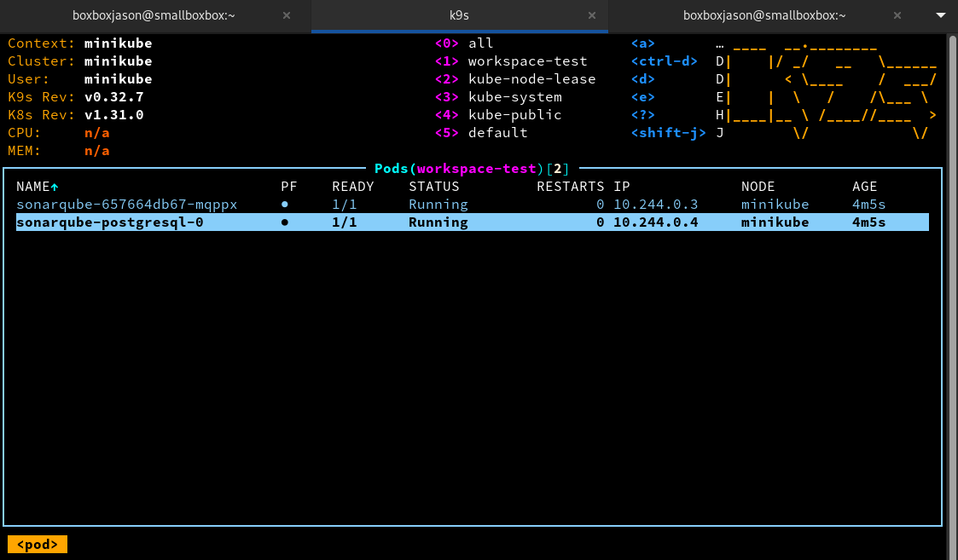Click the MEM n/a value

(97, 151)
